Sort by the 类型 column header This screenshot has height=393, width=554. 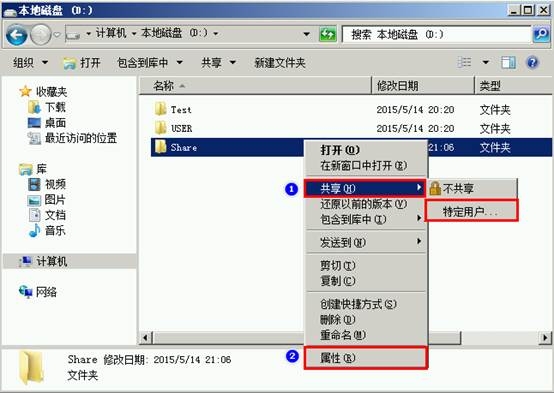[x=513, y=86]
